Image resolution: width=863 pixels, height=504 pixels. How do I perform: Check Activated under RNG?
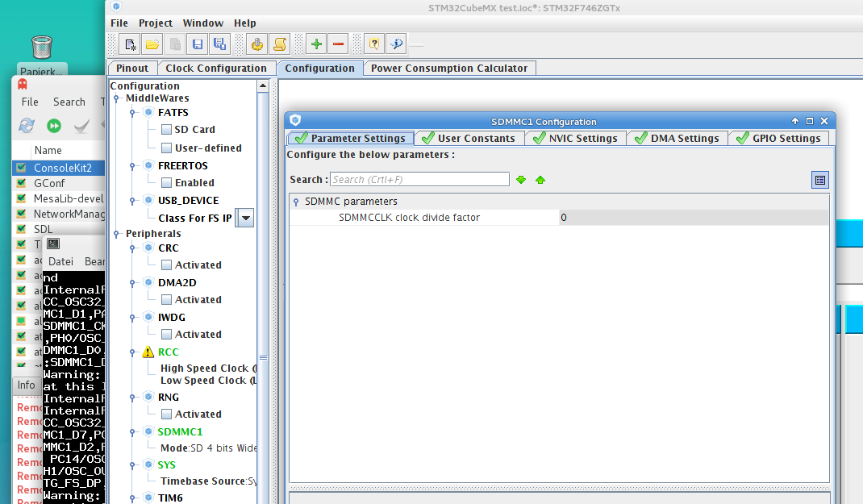pos(166,414)
